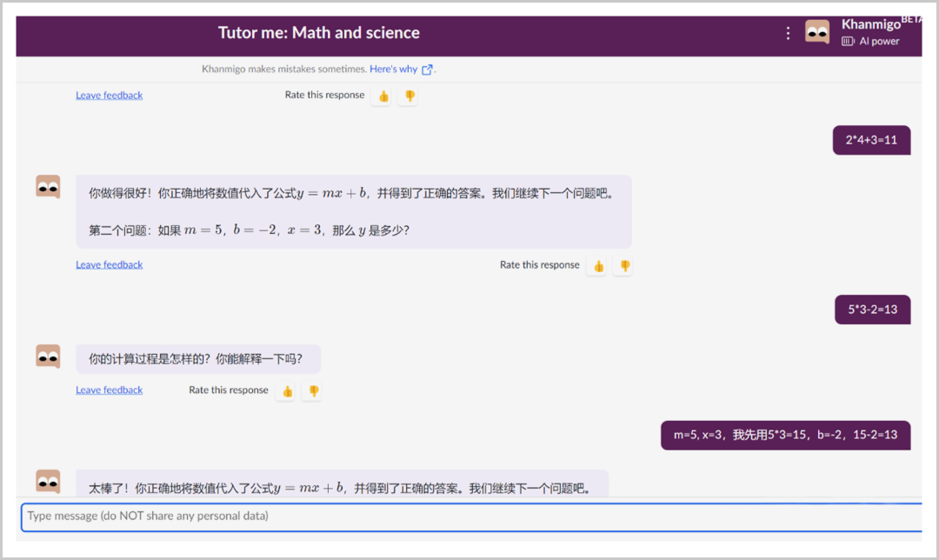Click the user message 2*4+3=11
This screenshot has height=560, width=939.
tap(871, 140)
